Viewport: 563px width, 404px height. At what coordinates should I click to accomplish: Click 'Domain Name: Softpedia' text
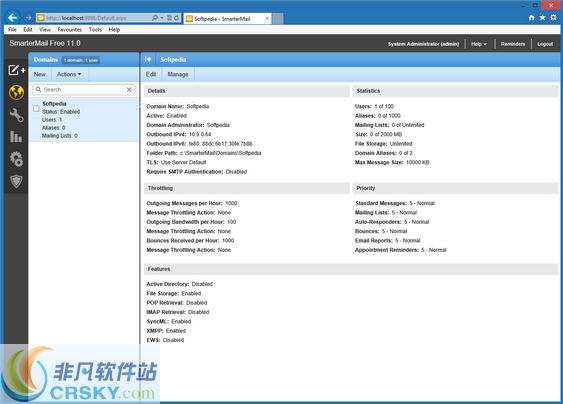(178, 106)
